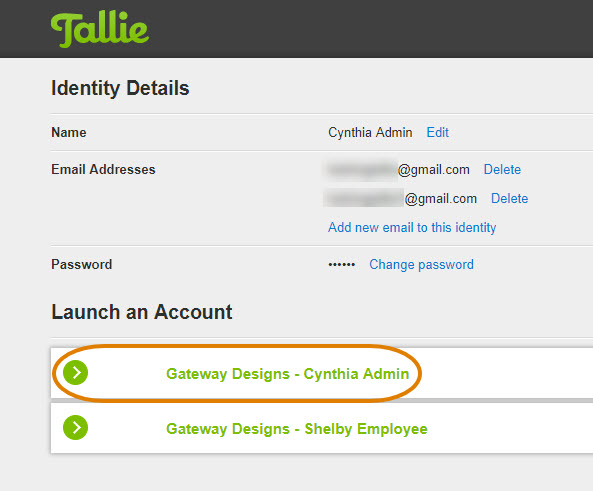The width and height of the screenshot is (593, 491).
Task: Open the Change password link
Action: 421,264
